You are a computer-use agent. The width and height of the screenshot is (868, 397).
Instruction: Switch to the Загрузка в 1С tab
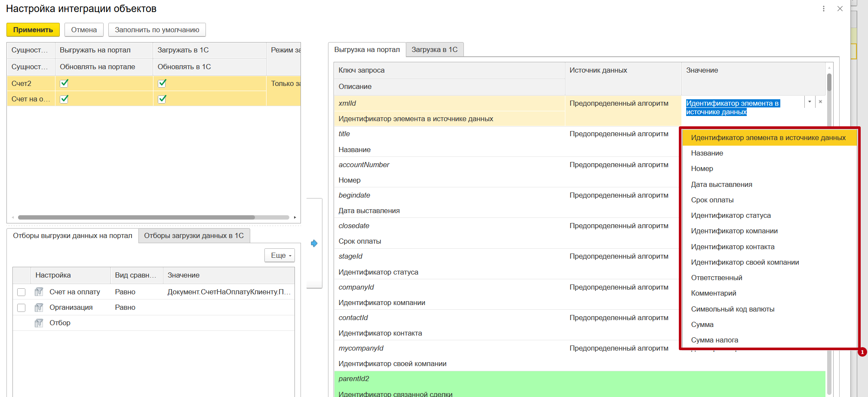pyautogui.click(x=434, y=49)
